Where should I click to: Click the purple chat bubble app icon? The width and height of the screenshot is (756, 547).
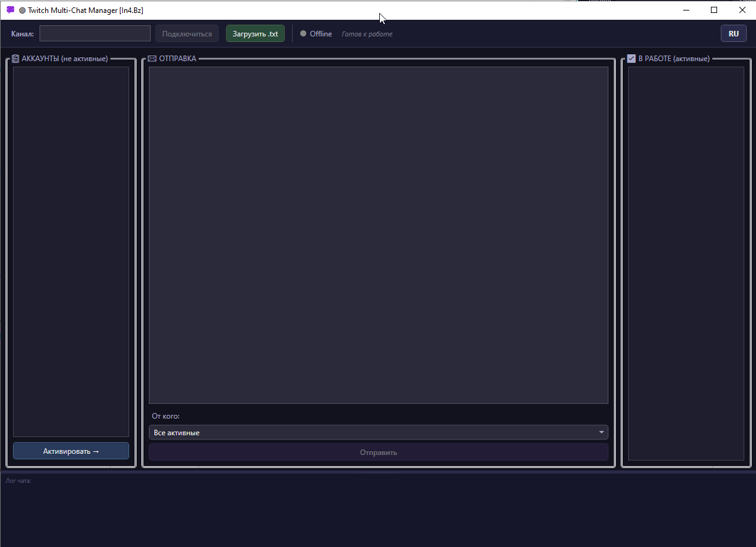click(10, 10)
